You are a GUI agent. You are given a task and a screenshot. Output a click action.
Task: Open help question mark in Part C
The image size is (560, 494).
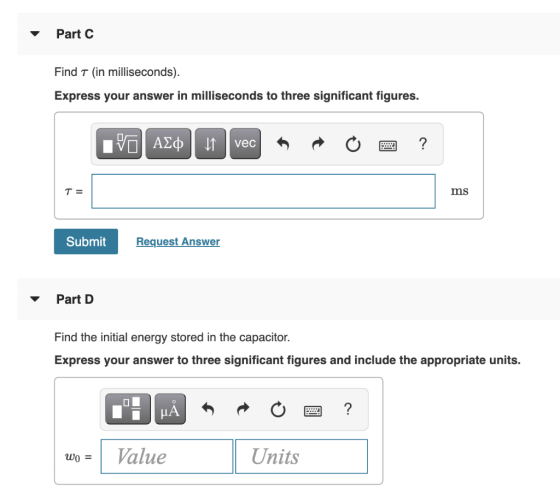(x=423, y=144)
